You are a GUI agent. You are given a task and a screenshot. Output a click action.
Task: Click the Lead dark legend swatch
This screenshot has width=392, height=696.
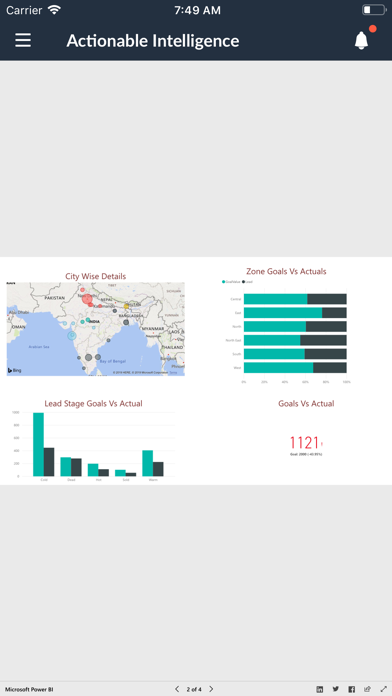point(244,282)
